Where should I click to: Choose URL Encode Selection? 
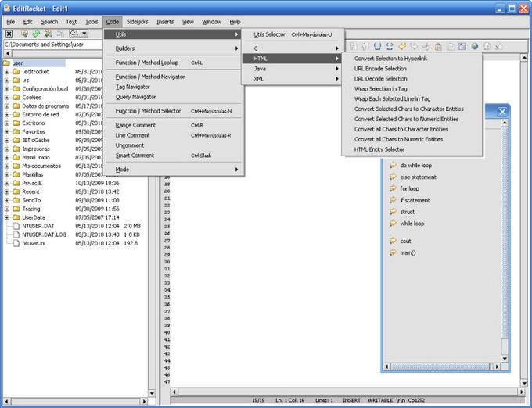tap(412, 69)
